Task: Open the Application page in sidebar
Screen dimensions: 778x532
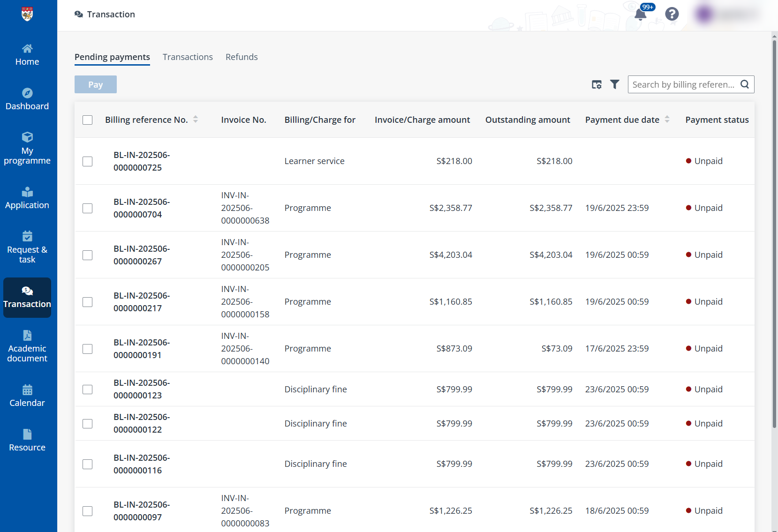Action: click(x=27, y=198)
